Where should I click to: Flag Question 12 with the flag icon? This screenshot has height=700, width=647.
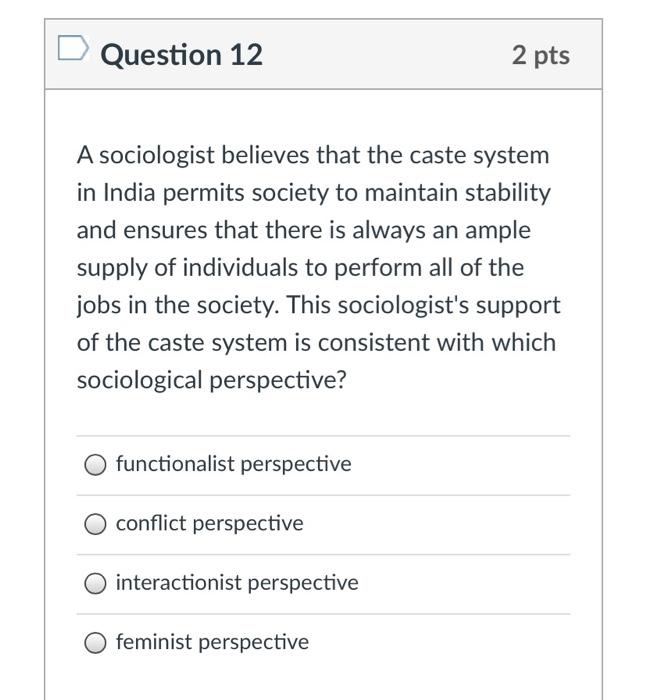click(71, 49)
